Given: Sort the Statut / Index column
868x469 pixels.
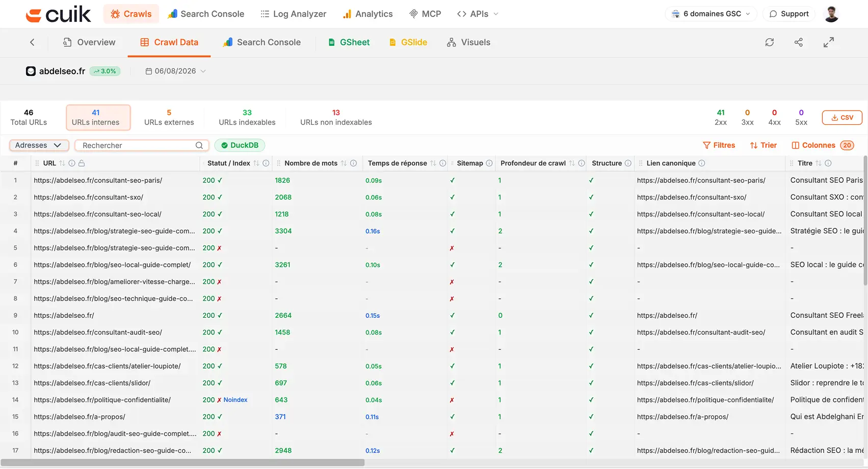Looking at the screenshot, I should pyautogui.click(x=256, y=163).
